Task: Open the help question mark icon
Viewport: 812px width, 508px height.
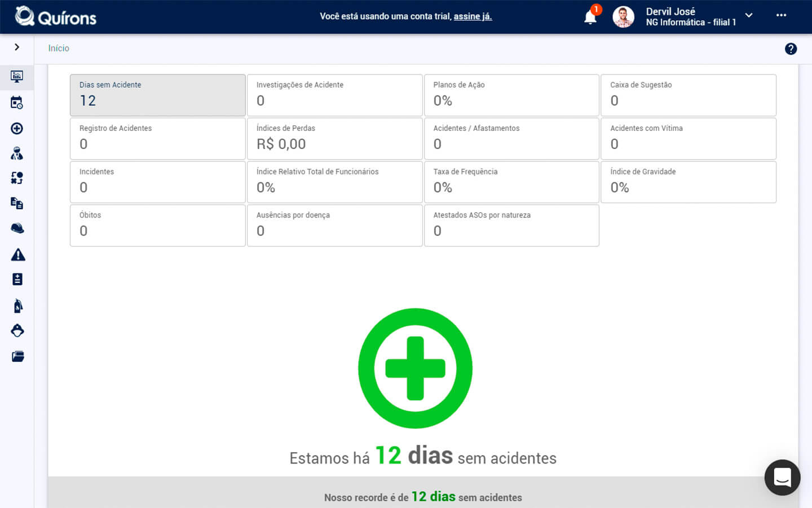Action: [x=791, y=49]
